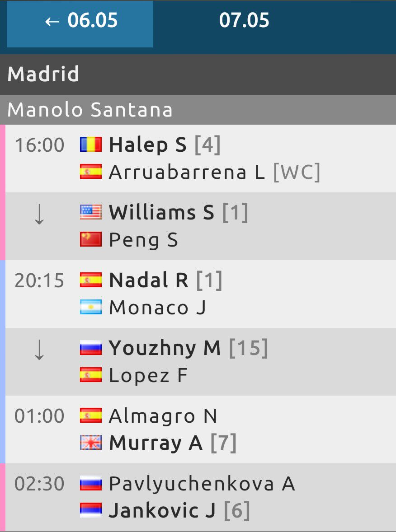Click the Romanian flag next to Halep S
This screenshot has width=396, height=532.
point(91,145)
